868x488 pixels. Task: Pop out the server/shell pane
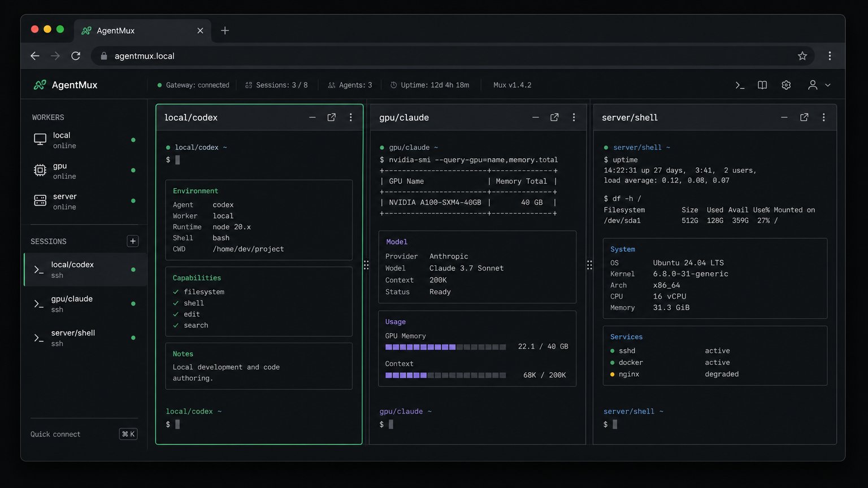[x=804, y=117]
